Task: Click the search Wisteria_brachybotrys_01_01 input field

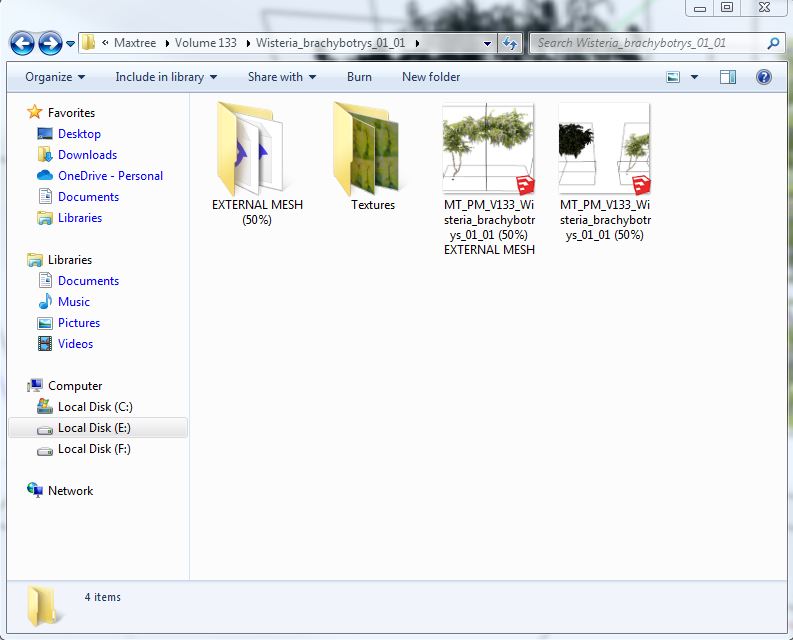Action: pyautogui.click(x=645, y=44)
